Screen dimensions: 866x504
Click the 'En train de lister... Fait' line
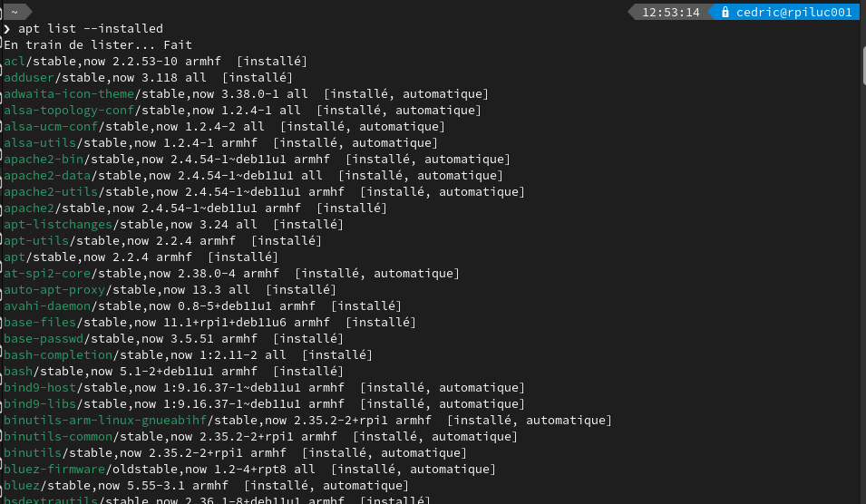point(98,44)
